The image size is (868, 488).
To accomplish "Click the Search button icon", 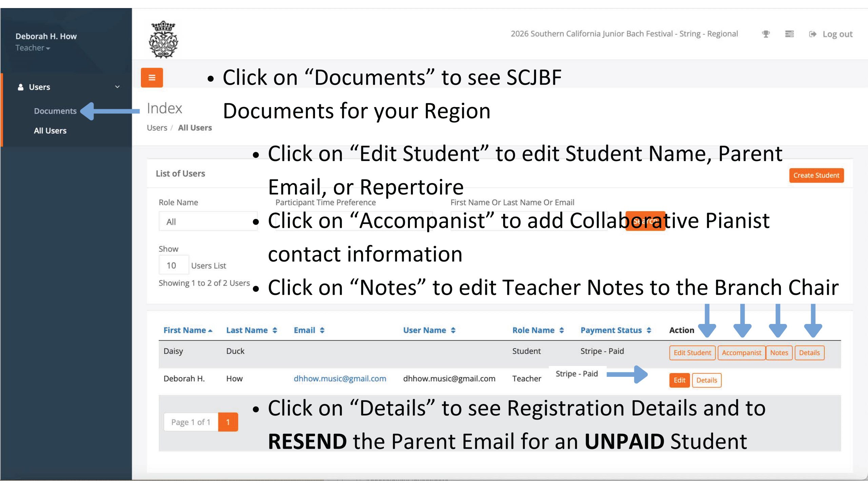I will point(645,221).
